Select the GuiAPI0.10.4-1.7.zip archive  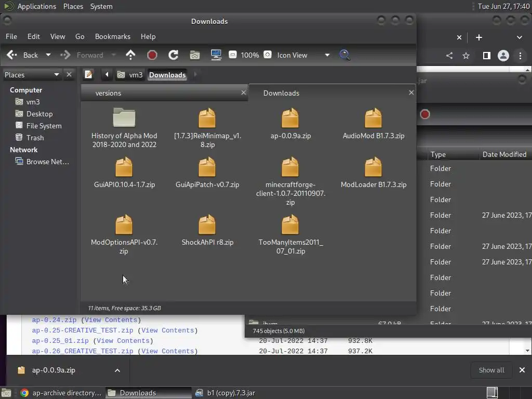point(124,172)
